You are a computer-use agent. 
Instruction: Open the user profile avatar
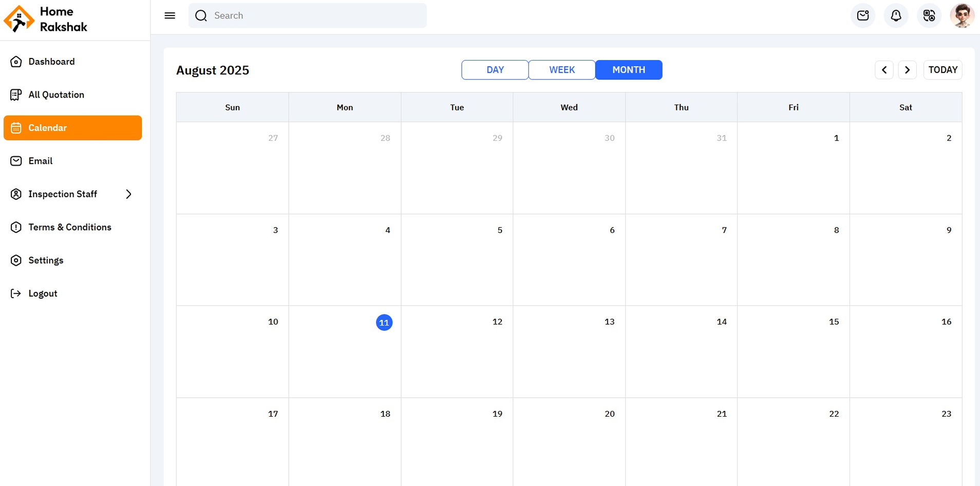[962, 15]
